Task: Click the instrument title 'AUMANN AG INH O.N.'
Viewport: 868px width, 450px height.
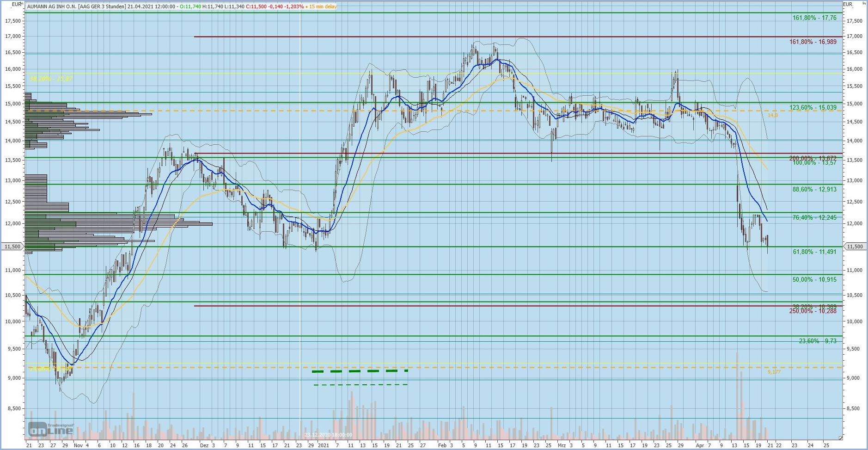Action: coord(52,6)
